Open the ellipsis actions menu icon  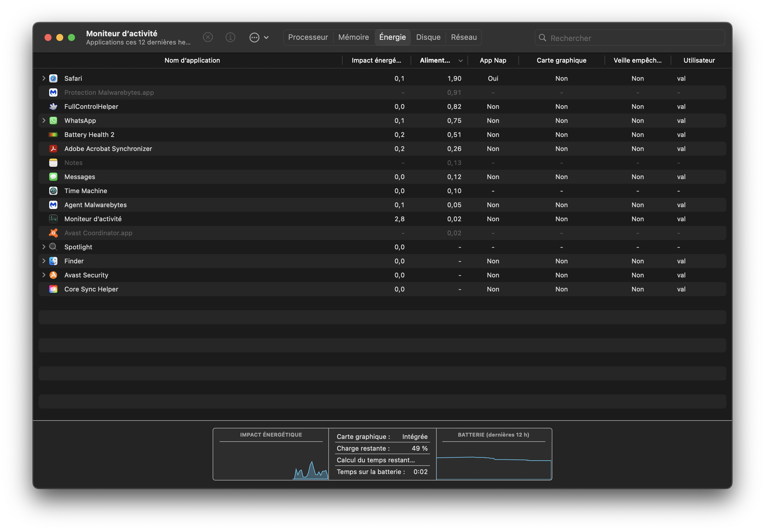254,37
